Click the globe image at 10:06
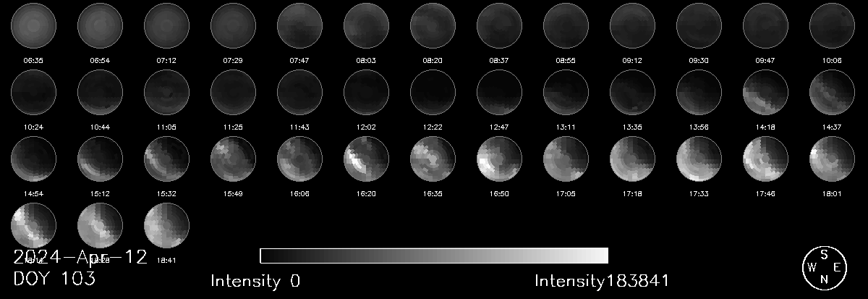Image resolution: width=868 pixels, height=299 pixels. [832, 25]
